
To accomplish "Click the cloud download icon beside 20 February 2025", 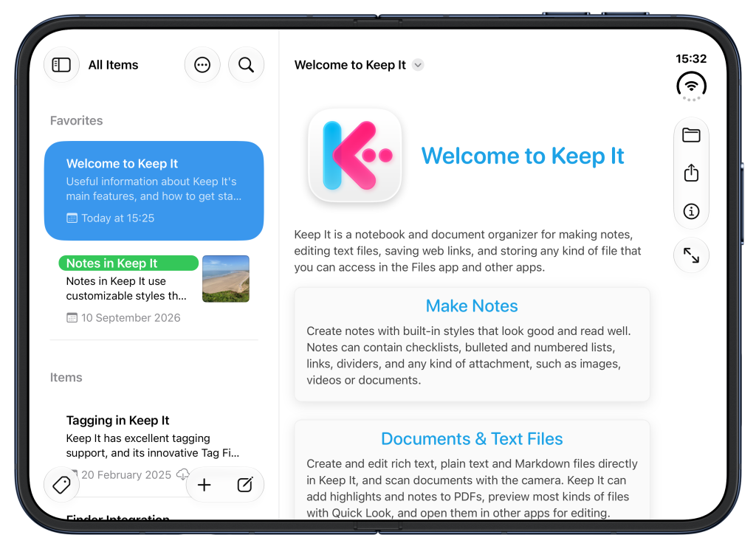I will [183, 474].
